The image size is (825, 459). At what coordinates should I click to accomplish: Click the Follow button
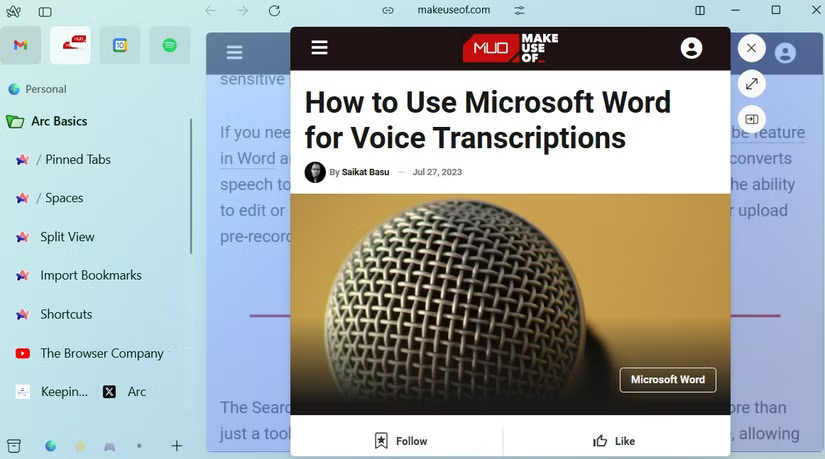point(401,441)
